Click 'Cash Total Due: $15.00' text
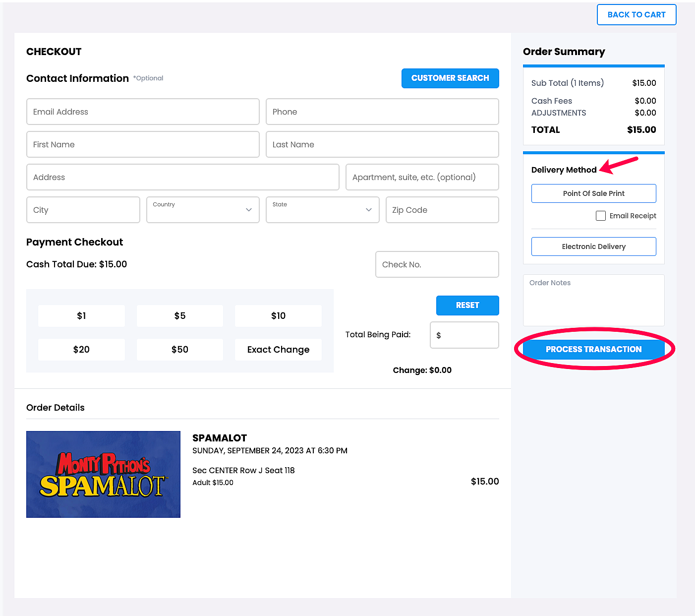 [77, 264]
